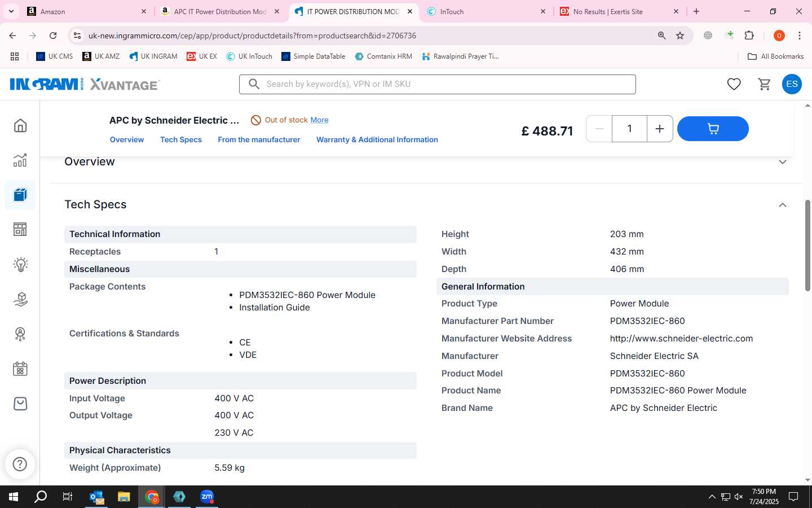812x508 pixels.
Task: Open the shopping cart icon in header
Action: click(765, 84)
